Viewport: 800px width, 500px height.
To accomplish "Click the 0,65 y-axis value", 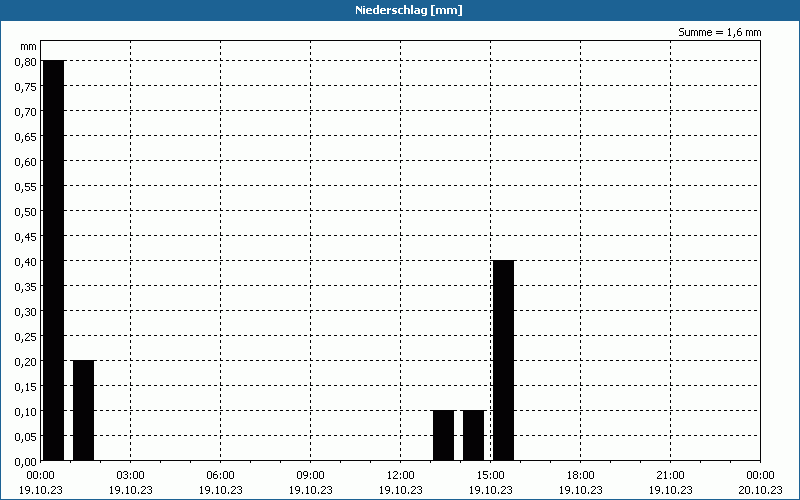I will point(26,137).
